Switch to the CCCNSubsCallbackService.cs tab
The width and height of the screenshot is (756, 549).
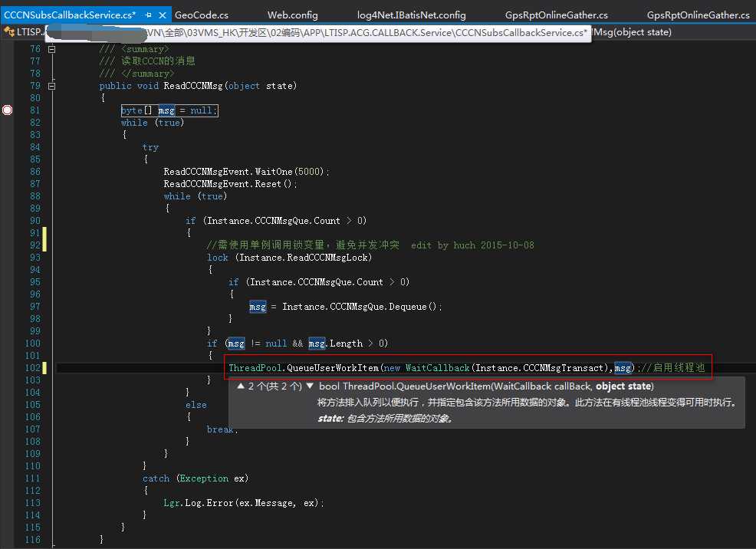point(70,15)
